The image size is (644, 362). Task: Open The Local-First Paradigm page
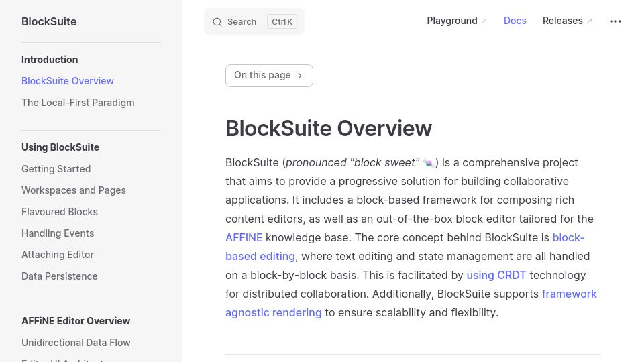tap(78, 102)
